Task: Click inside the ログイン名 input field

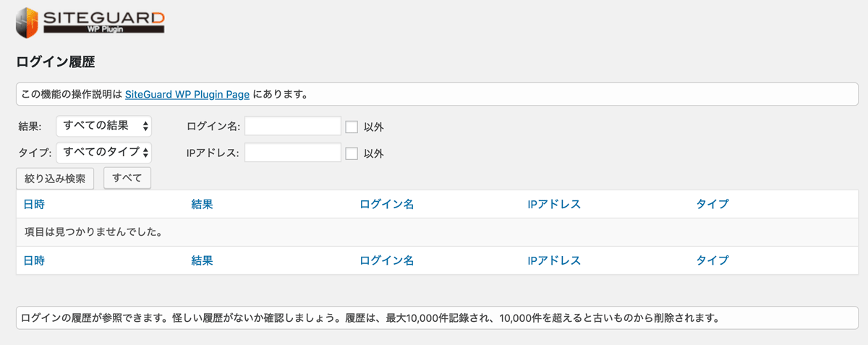Action: pyautogui.click(x=293, y=126)
